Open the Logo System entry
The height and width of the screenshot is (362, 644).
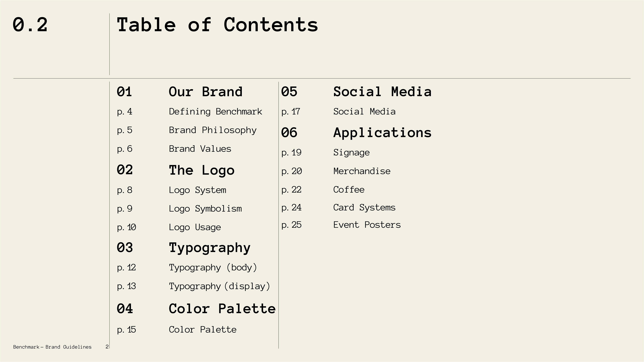198,190
